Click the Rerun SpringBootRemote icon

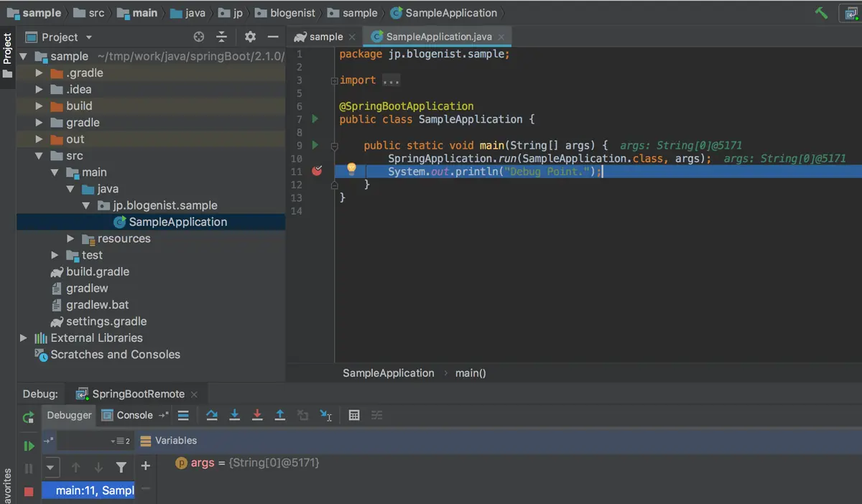pyautogui.click(x=29, y=417)
